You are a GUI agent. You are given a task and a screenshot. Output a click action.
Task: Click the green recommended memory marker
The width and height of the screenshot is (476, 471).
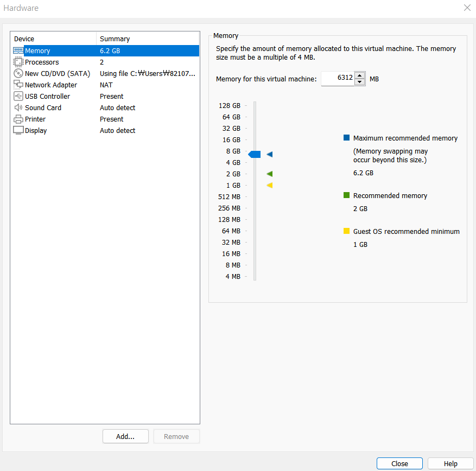pos(270,174)
